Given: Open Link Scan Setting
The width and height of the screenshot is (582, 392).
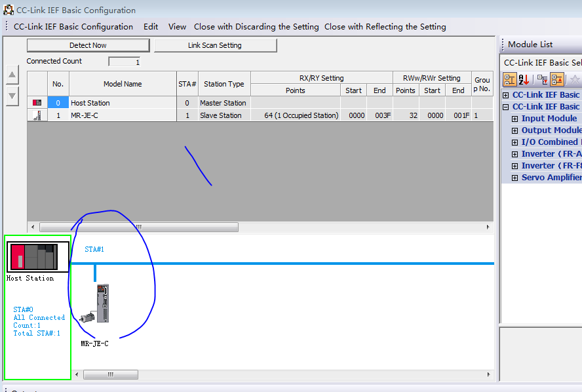Looking at the screenshot, I should 214,45.
